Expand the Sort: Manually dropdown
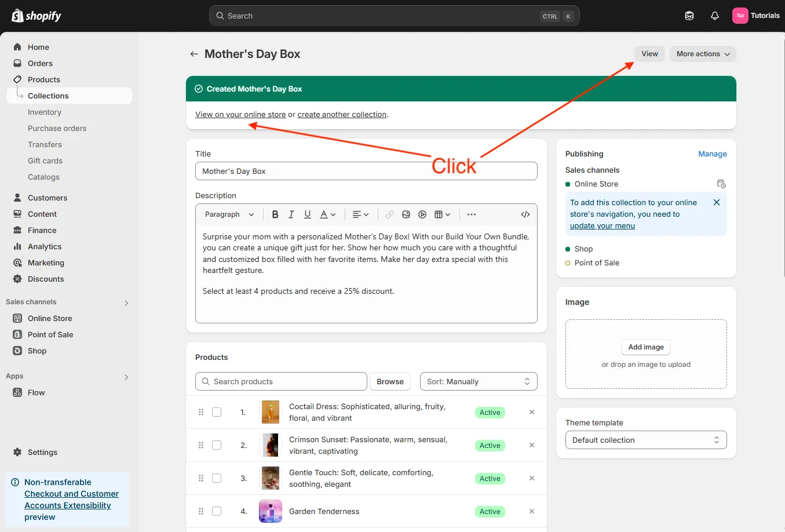The image size is (785, 532). (478, 381)
